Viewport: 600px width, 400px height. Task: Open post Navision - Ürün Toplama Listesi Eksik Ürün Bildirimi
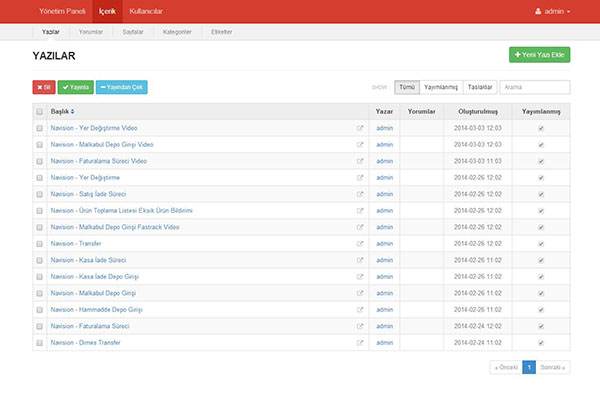(121, 211)
